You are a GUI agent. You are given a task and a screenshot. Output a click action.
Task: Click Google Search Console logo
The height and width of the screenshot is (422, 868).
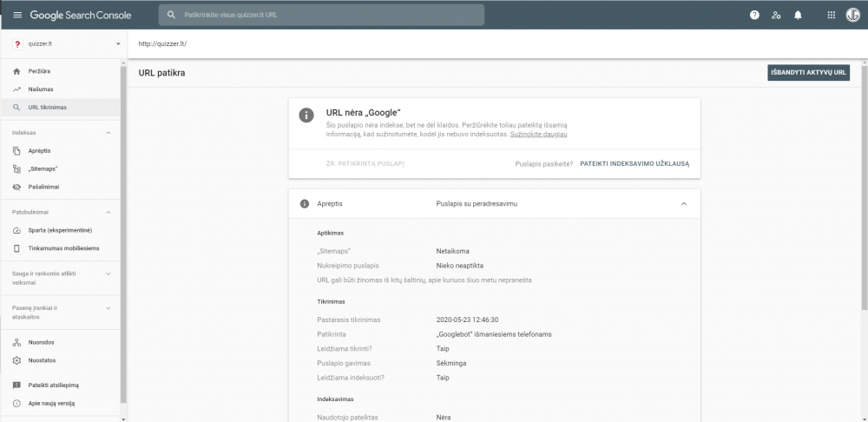pos(81,15)
